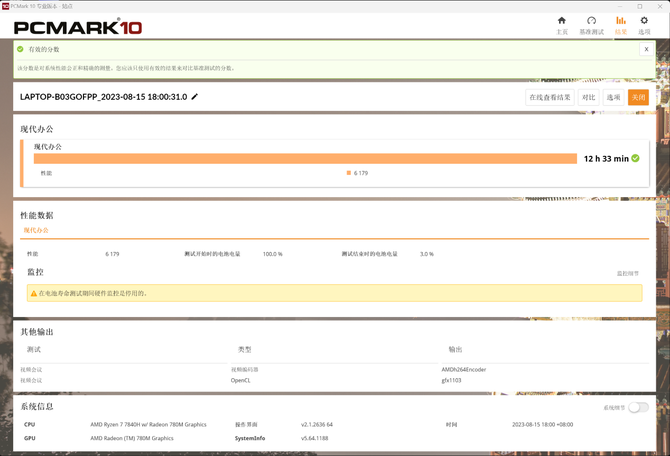The height and width of the screenshot is (456, 670).
Task: Click the 类型 column header
Action: click(x=244, y=350)
